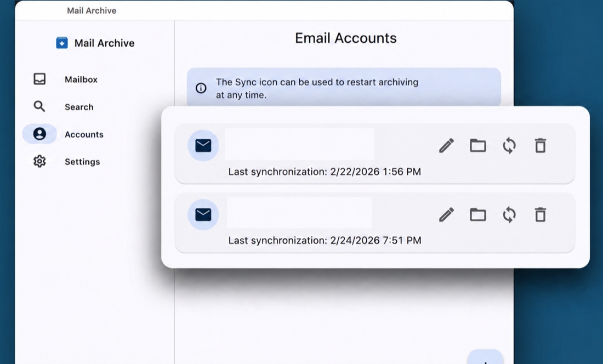Edit the account synced 2/24/2026 with the pencil icon

click(446, 215)
